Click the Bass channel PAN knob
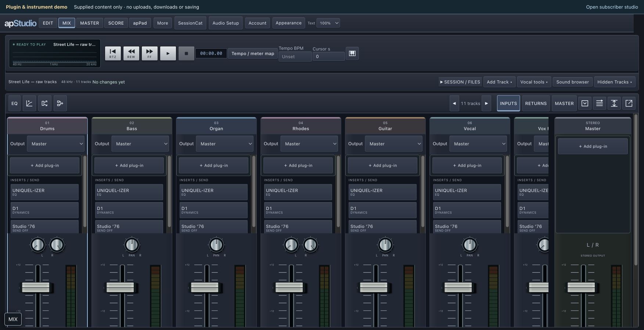Screen dimensions: 644x330 132,245
